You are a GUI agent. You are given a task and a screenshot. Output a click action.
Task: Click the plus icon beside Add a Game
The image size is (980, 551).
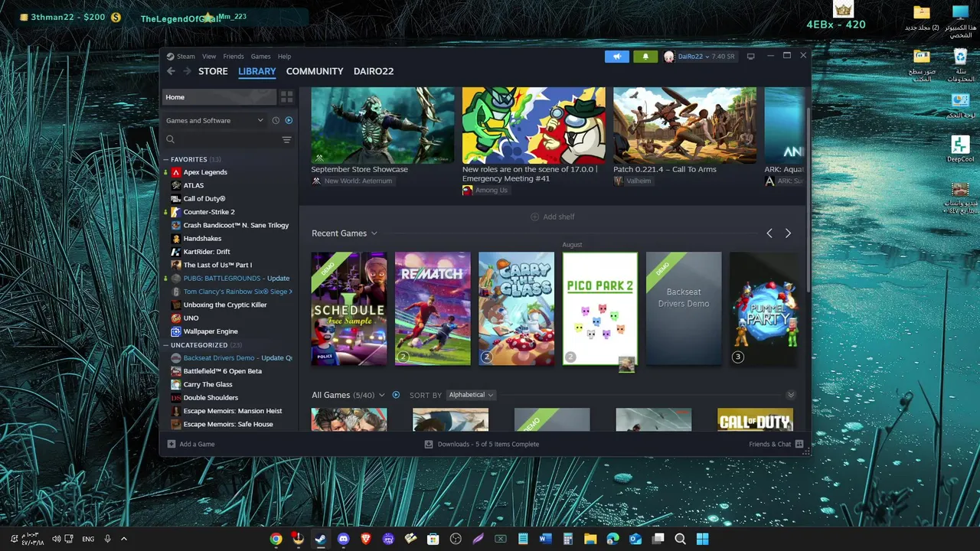point(171,444)
